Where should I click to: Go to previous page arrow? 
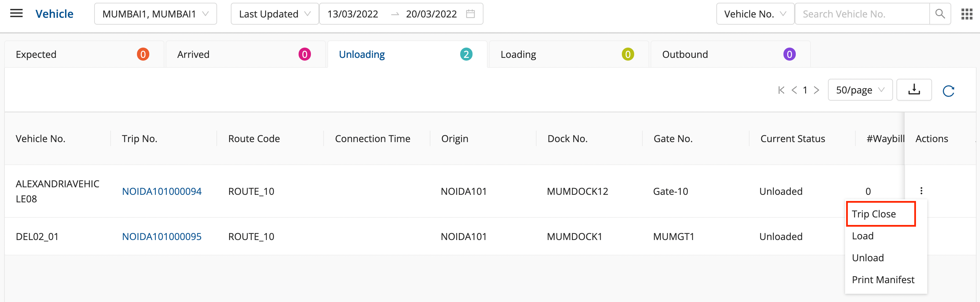(x=794, y=90)
